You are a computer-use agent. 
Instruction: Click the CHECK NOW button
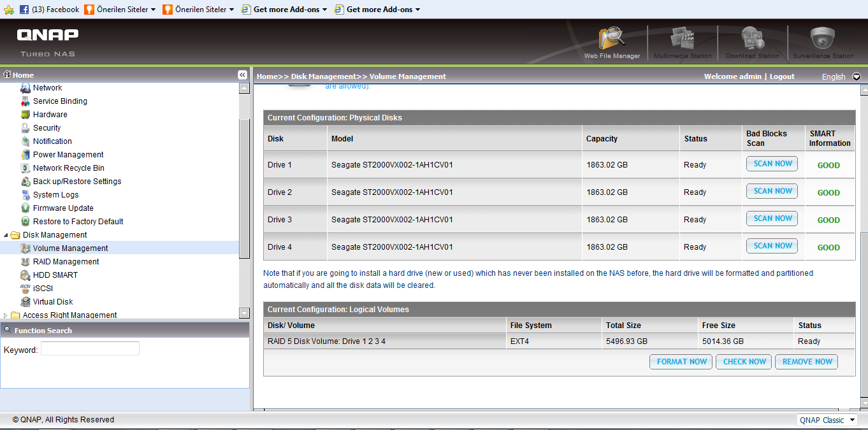pyautogui.click(x=744, y=362)
